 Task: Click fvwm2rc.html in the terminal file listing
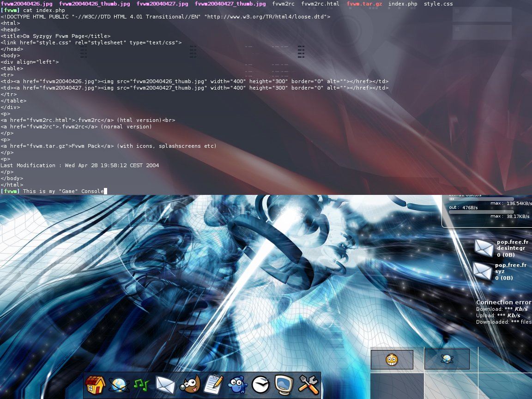click(x=320, y=4)
